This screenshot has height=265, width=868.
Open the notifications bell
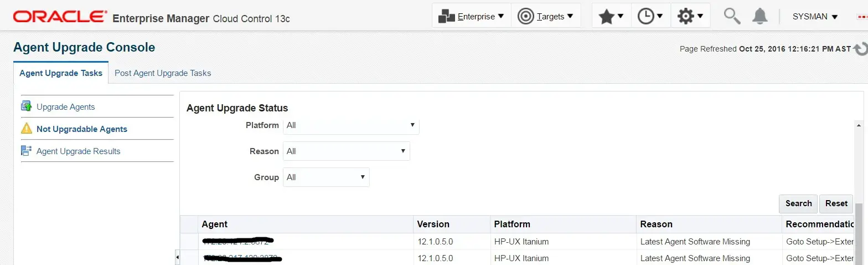click(x=759, y=16)
